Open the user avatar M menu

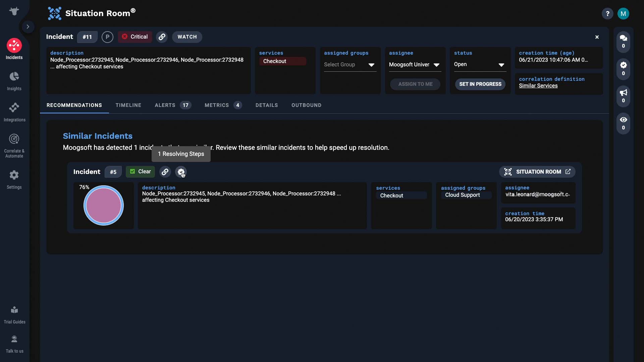(x=623, y=14)
